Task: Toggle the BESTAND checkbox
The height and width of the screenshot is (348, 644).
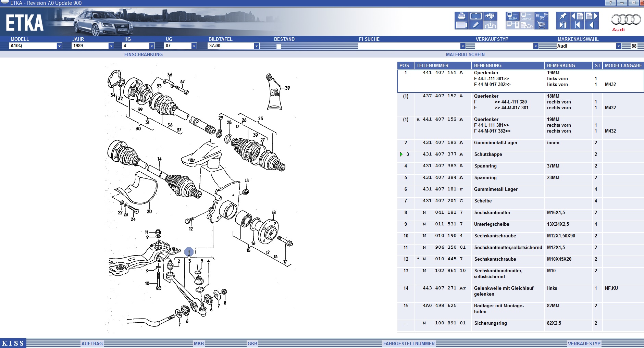Action: click(x=279, y=46)
